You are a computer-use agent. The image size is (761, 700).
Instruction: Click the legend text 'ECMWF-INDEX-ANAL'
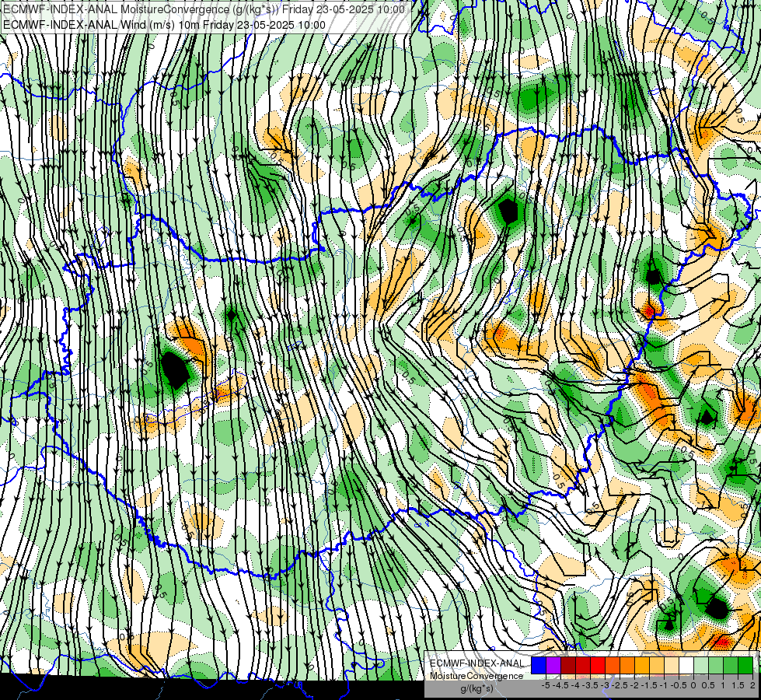pyautogui.click(x=476, y=663)
